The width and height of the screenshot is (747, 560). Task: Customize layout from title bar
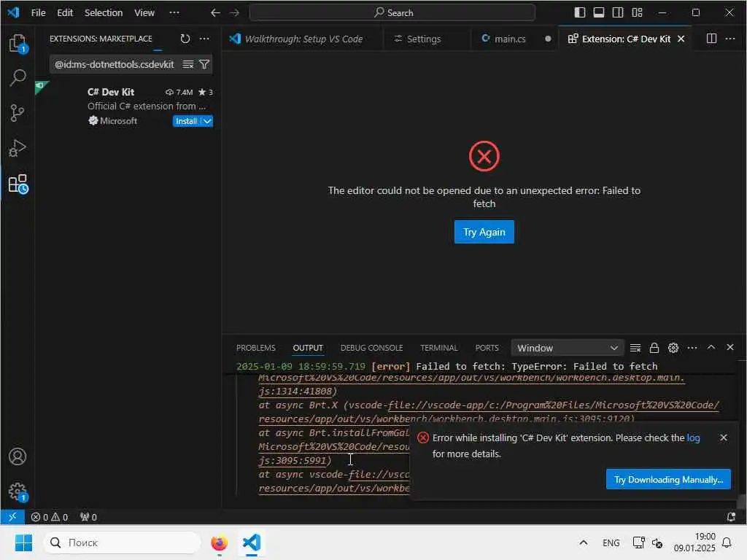coord(637,13)
